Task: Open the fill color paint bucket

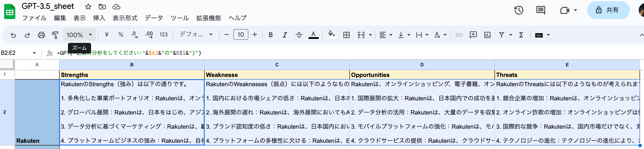Action: (331, 34)
